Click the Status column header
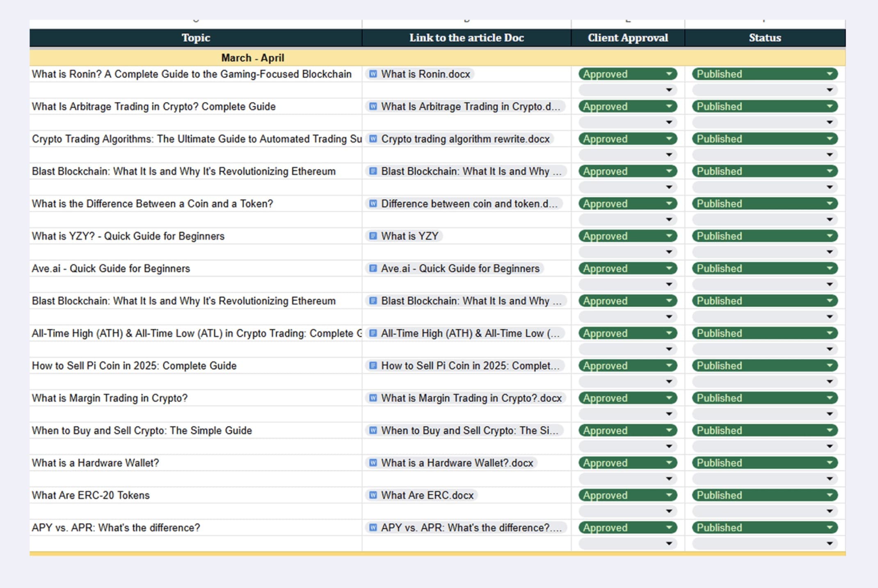 click(x=765, y=38)
